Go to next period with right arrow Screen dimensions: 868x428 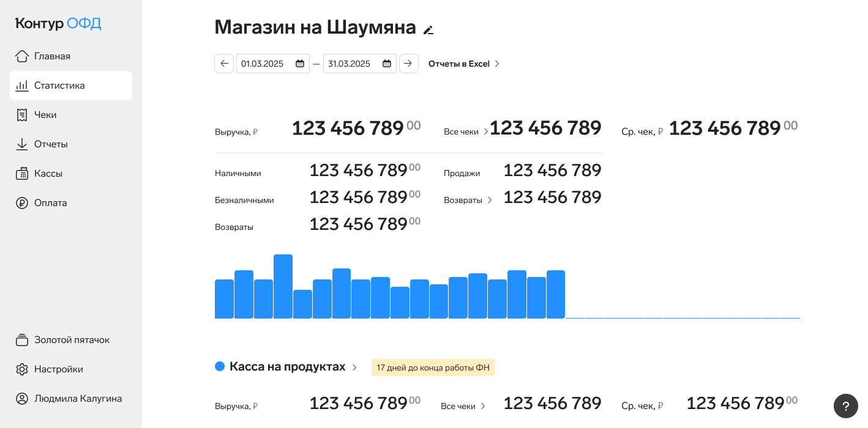(408, 64)
